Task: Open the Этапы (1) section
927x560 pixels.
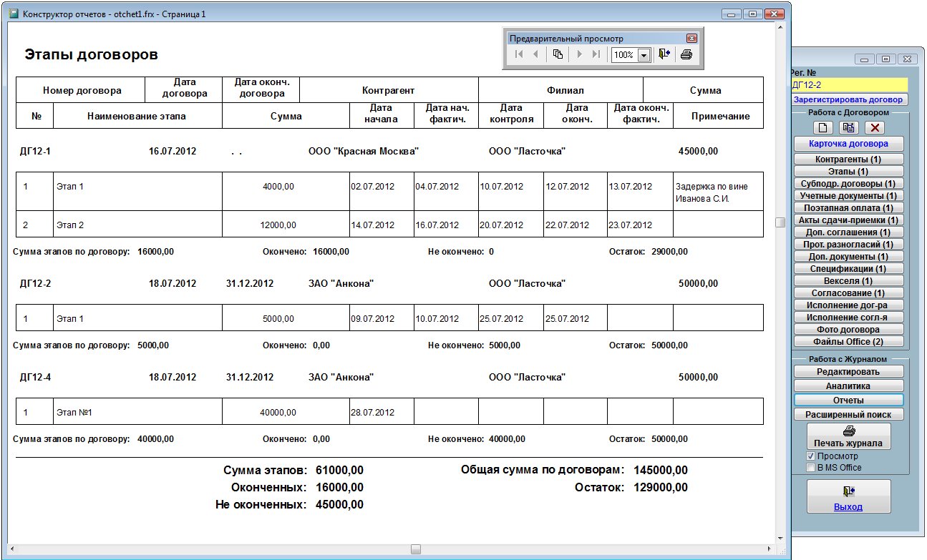Action: click(848, 172)
